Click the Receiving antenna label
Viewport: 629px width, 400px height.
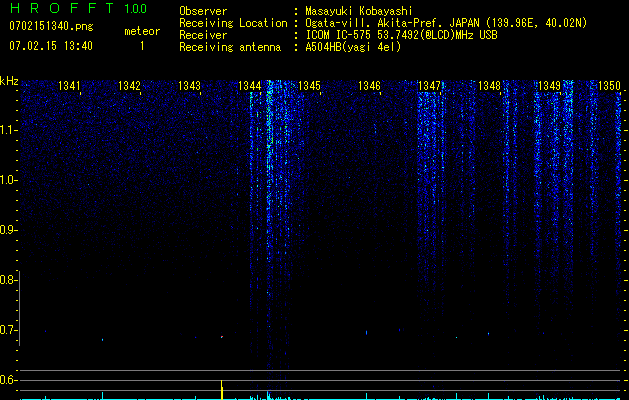tap(230, 47)
